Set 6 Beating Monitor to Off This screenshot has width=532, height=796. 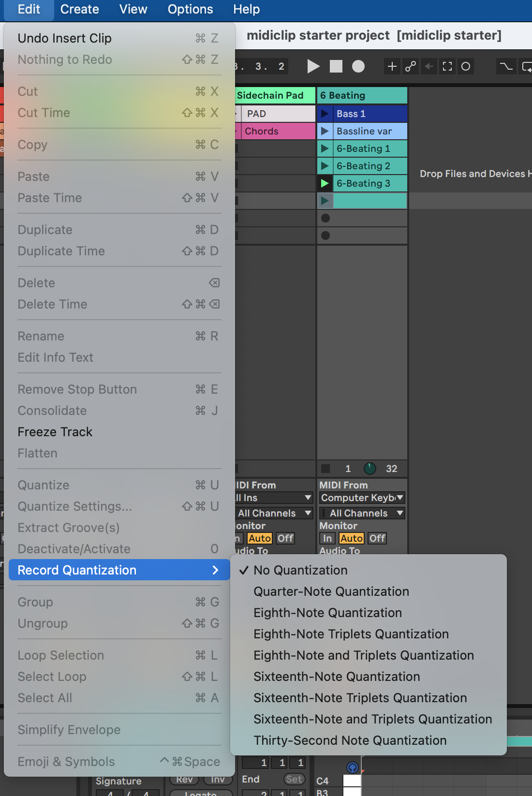[x=377, y=538]
